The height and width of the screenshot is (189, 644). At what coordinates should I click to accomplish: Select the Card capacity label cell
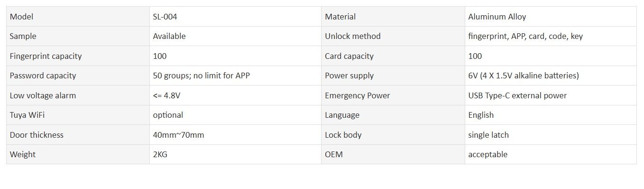[393, 56]
